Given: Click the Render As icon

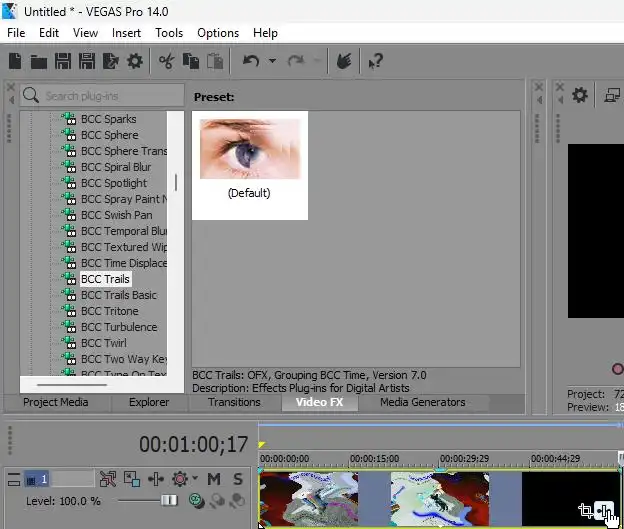Looking at the screenshot, I should pyautogui.click(x=111, y=61).
